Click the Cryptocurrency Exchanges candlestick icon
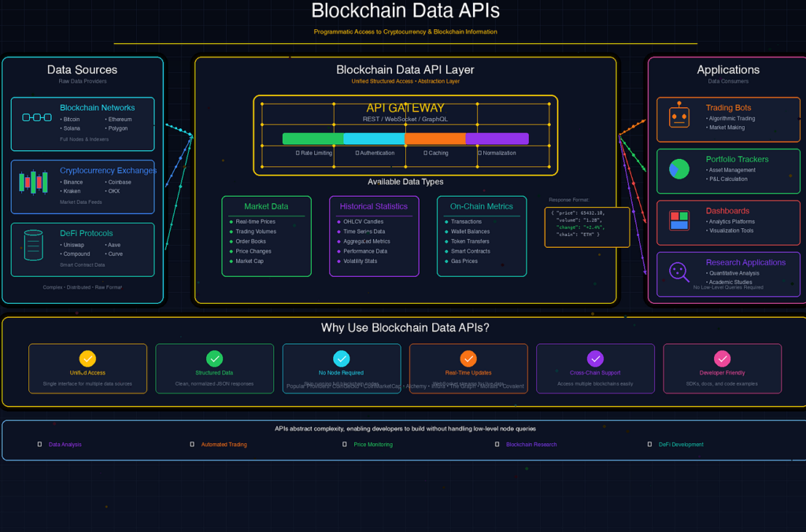This screenshot has height=532, width=806. [33, 182]
